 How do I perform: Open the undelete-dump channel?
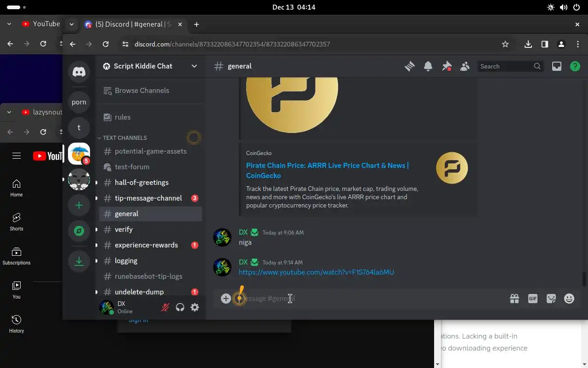point(151,292)
